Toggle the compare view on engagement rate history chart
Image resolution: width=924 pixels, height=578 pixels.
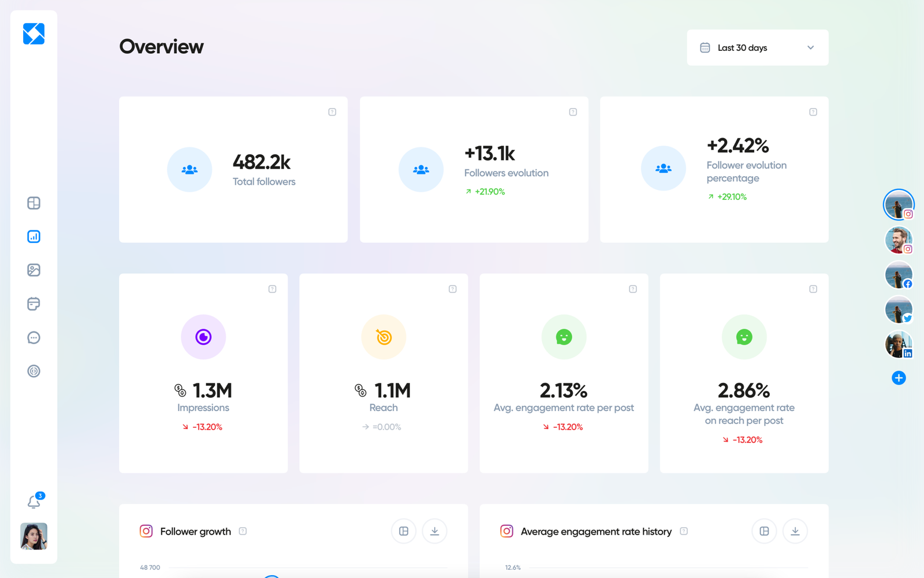pos(764,531)
